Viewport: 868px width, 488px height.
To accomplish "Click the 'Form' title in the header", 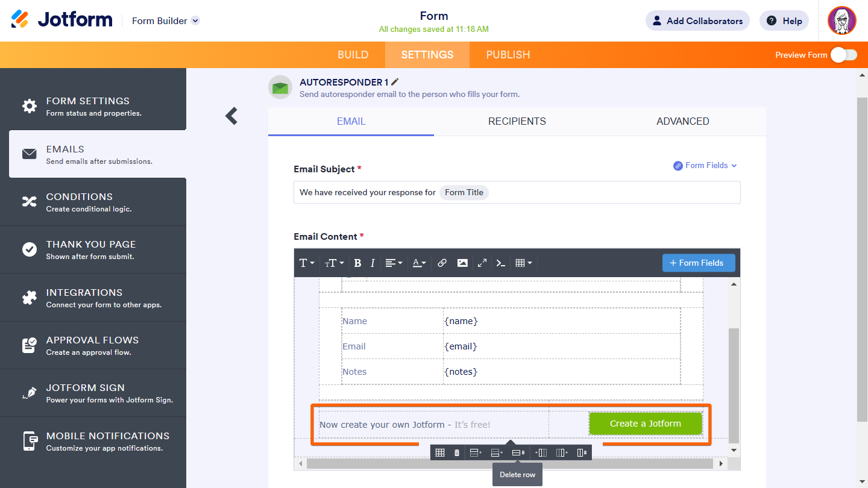I will pyautogui.click(x=434, y=16).
